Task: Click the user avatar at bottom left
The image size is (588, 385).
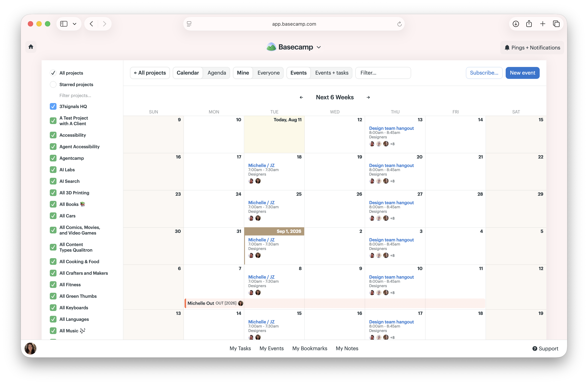Action: [30, 348]
